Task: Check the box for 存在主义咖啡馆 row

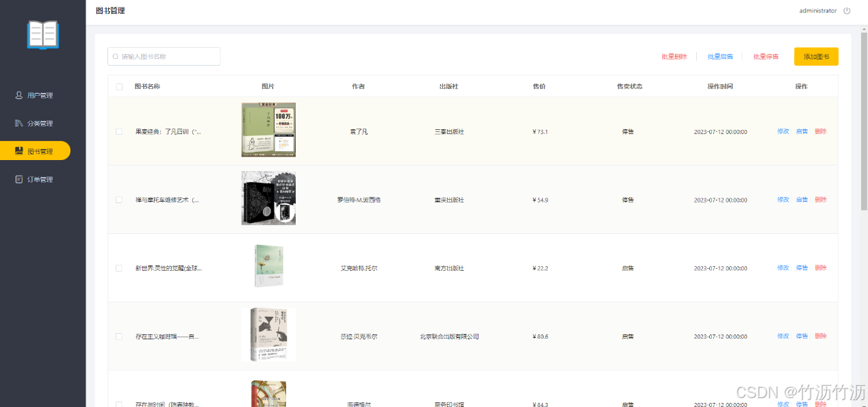Action: (x=119, y=337)
